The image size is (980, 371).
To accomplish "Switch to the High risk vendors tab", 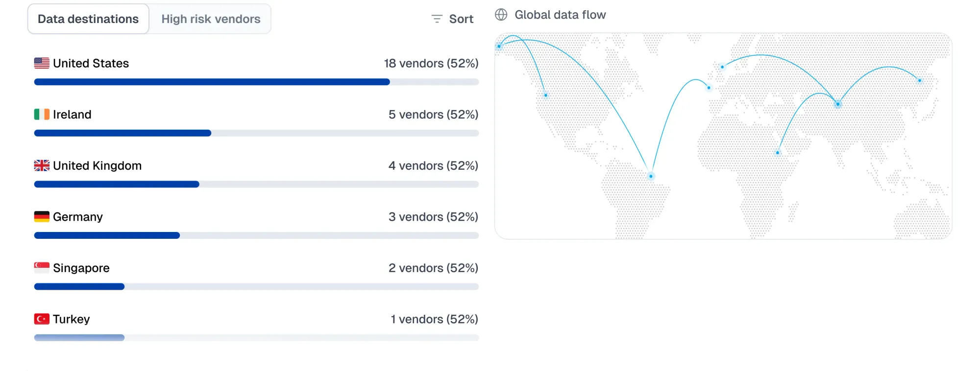I will (210, 19).
